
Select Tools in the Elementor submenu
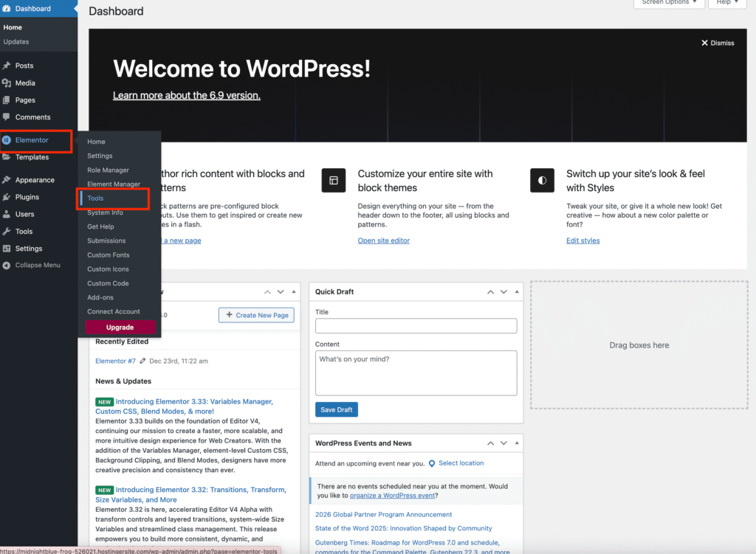(x=95, y=198)
